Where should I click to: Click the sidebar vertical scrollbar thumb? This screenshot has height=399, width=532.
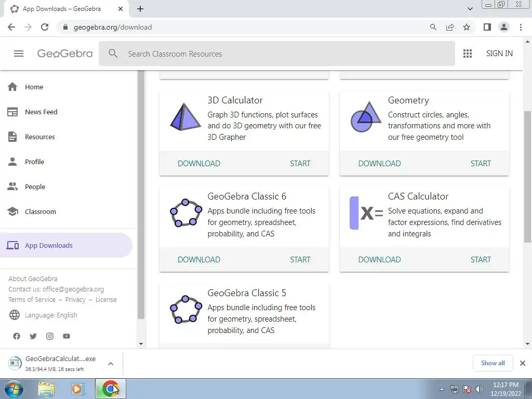click(141, 194)
